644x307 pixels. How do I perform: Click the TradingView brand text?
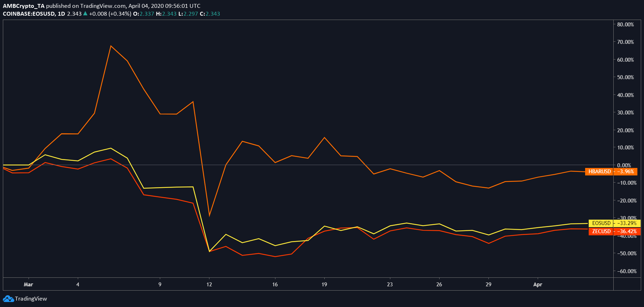coord(31,299)
